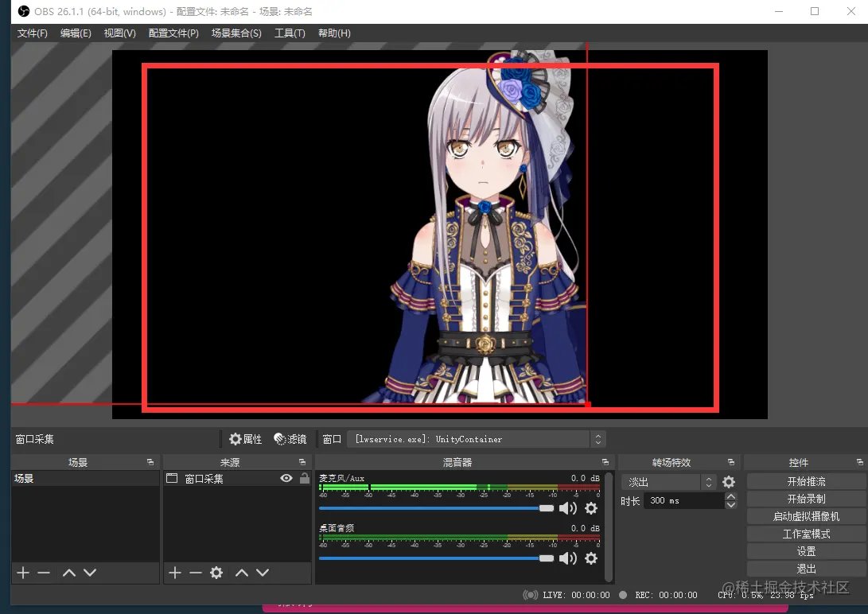Pop out the 混音器 dock panel

[x=605, y=462]
